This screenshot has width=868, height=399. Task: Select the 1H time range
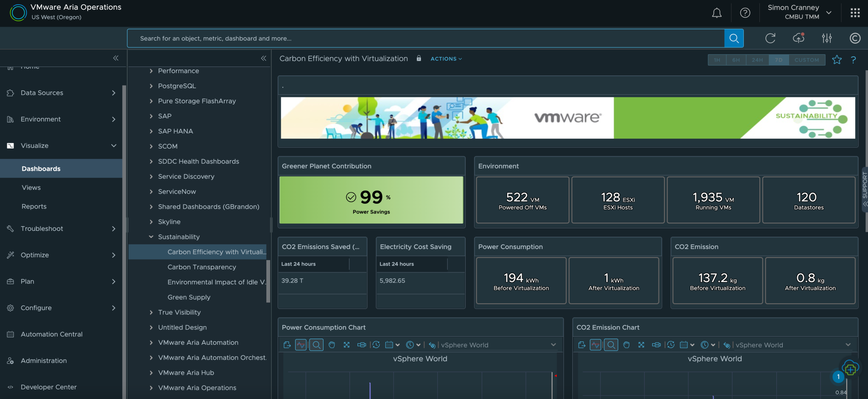coord(717,60)
